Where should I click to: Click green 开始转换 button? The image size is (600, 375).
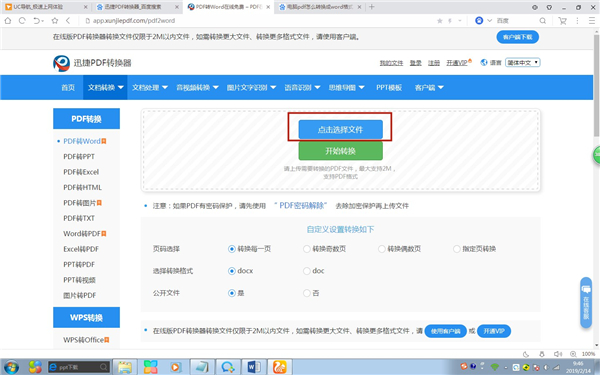pos(340,151)
